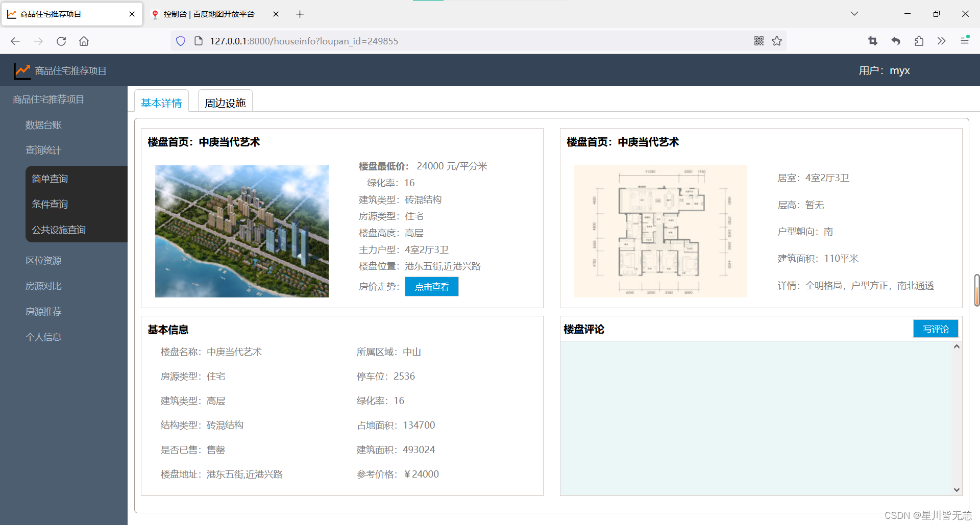Show more toolbar tools chevron
This screenshot has height=525, width=980.
click(x=942, y=41)
